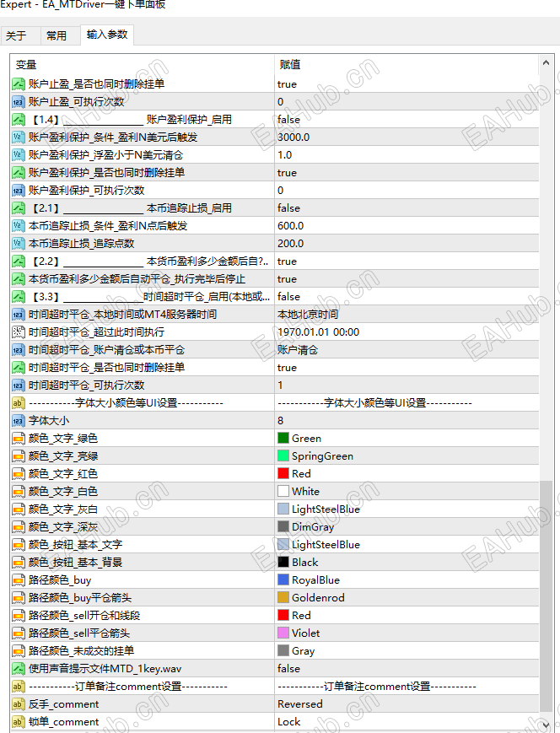Click the integer icon of 账户止盈_可执行次数
Screen dimensions: 560x733
click(19, 102)
